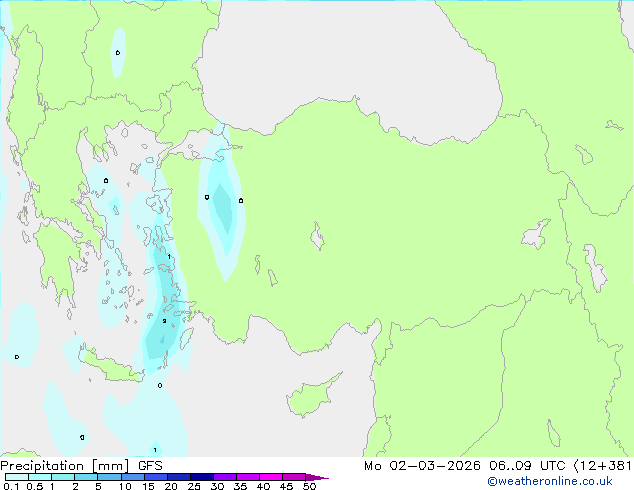Open the weatheronline.co.uk link
This screenshot has width=634, height=490.
point(550,481)
